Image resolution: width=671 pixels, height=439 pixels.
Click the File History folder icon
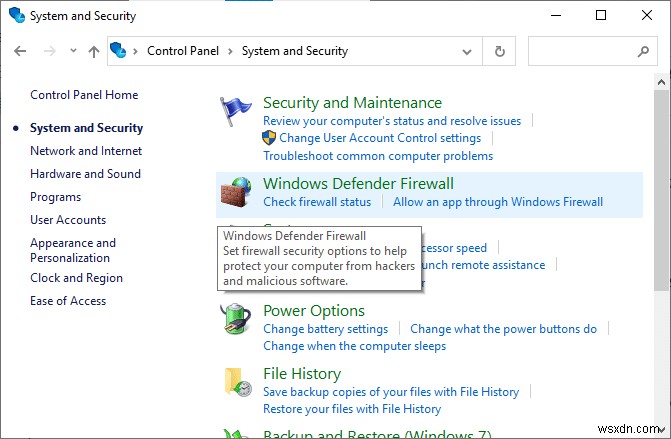click(236, 382)
